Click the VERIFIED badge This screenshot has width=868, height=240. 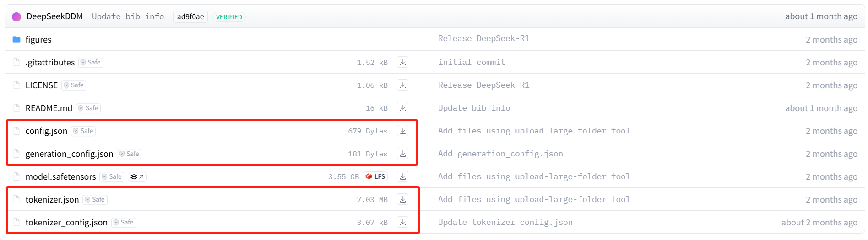(x=229, y=17)
